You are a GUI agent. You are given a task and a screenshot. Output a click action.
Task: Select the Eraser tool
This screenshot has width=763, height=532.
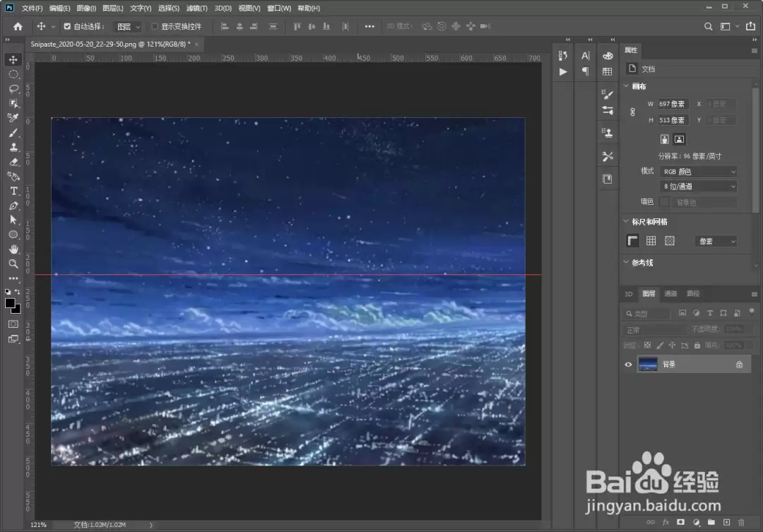click(13, 162)
